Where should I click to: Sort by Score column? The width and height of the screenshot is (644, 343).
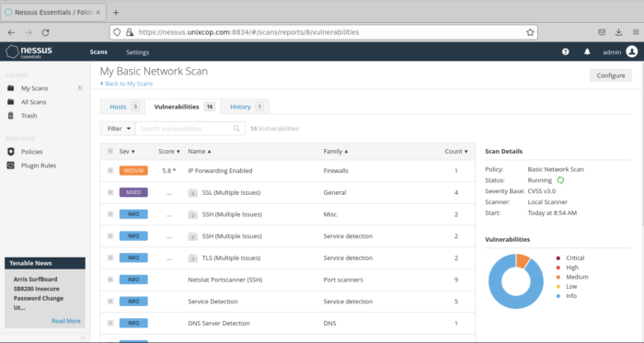click(169, 152)
